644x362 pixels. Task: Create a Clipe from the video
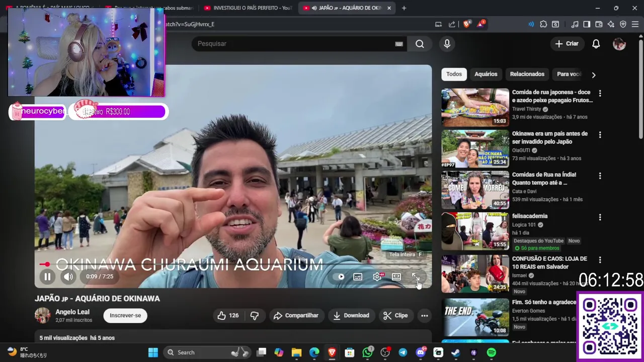pyautogui.click(x=395, y=315)
